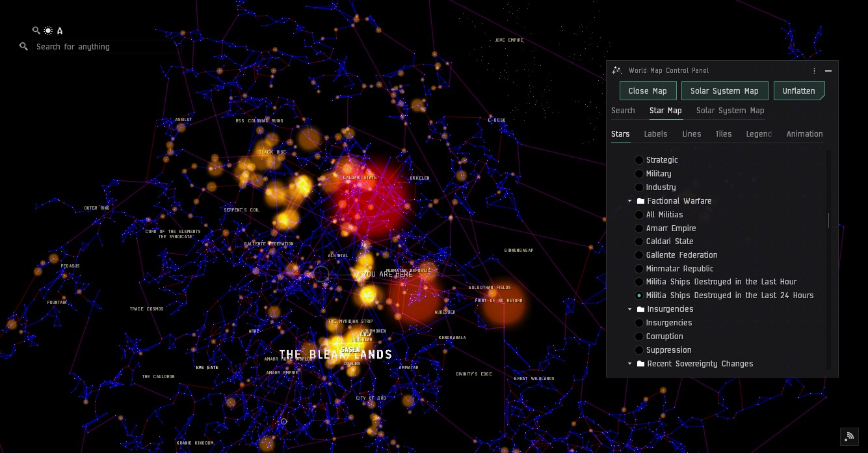Select the Minmatar Republic radio option
Viewport: 868px width, 453px height.
pos(639,269)
